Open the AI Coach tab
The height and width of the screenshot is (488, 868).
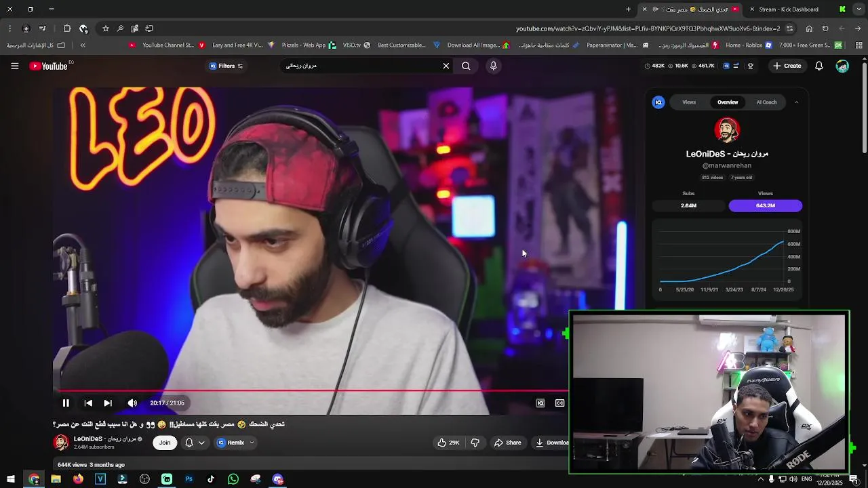(x=766, y=102)
